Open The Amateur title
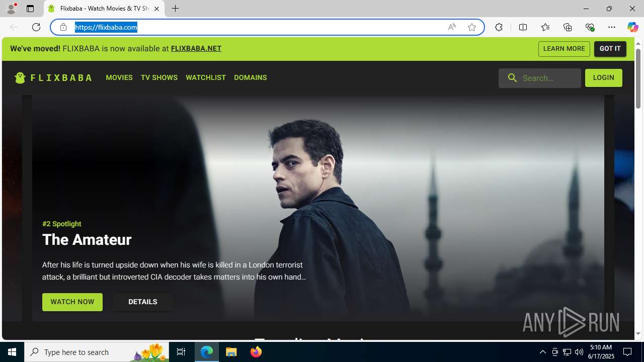The width and height of the screenshot is (644, 362). tap(87, 240)
